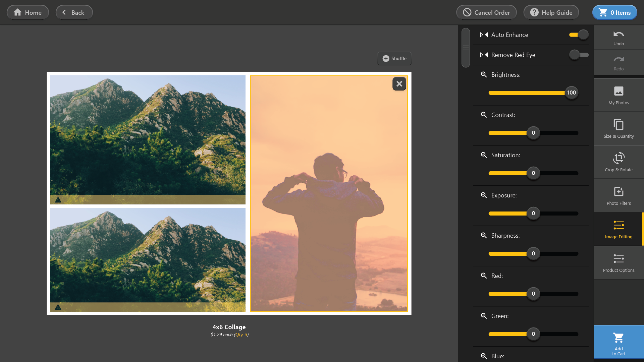Open the Photo Filters panel

tap(619, 196)
